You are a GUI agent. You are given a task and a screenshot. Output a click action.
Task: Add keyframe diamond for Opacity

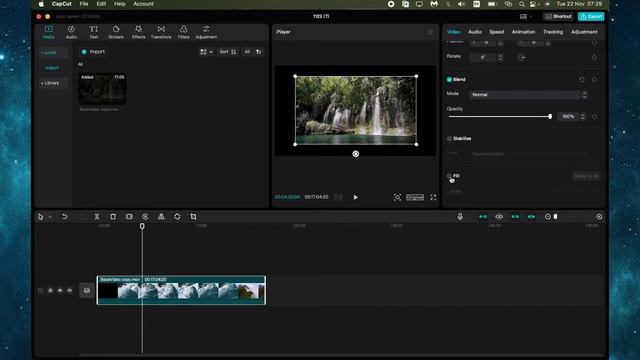point(594,117)
